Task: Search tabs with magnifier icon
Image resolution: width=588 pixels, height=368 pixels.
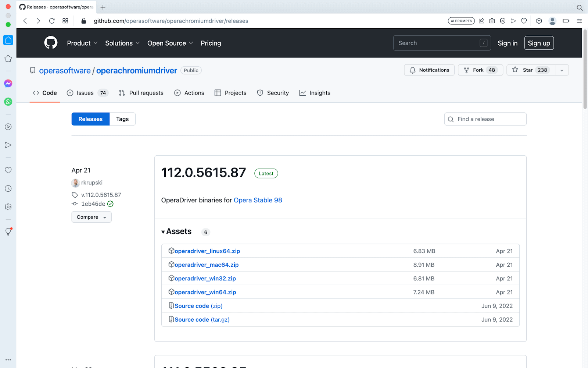Action: coord(580,7)
